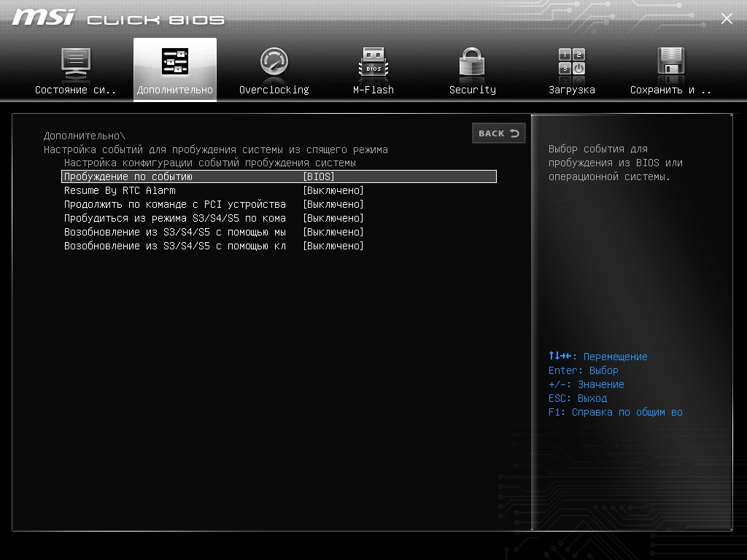
Task: Select Возобновление из S3/S4/S5 с помощью мы
Action: click(175, 232)
